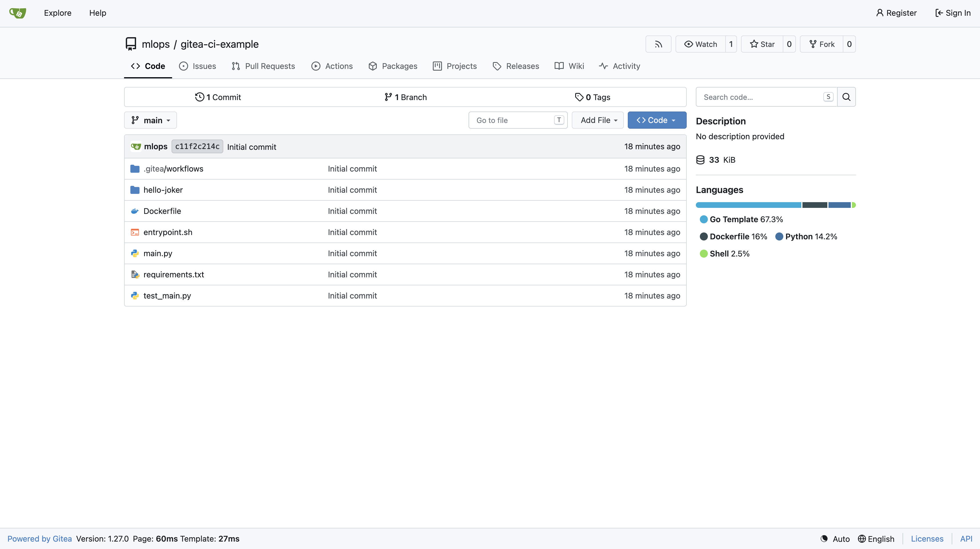Click the entrypoint.sh terminal icon
The width and height of the screenshot is (980, 549).
coord(135,232)
